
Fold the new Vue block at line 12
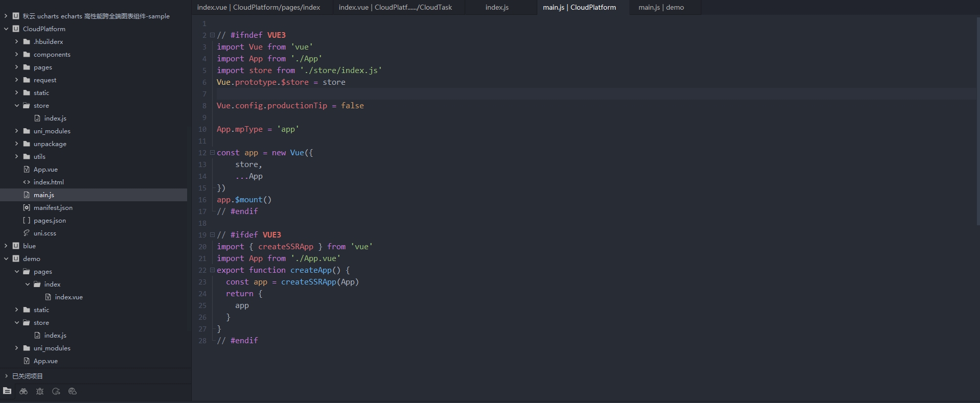212,153
